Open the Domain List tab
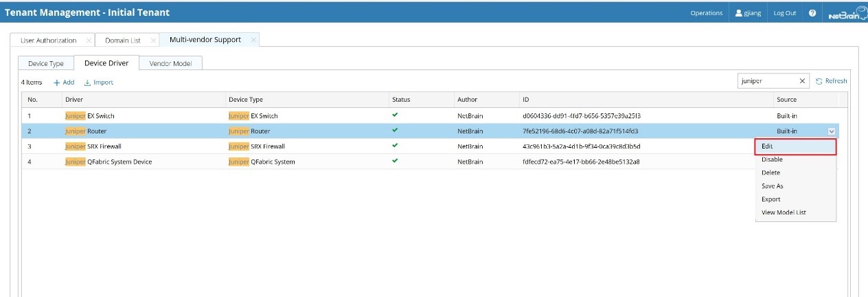This screenshot has height=297, width=868. click(123, 41)
